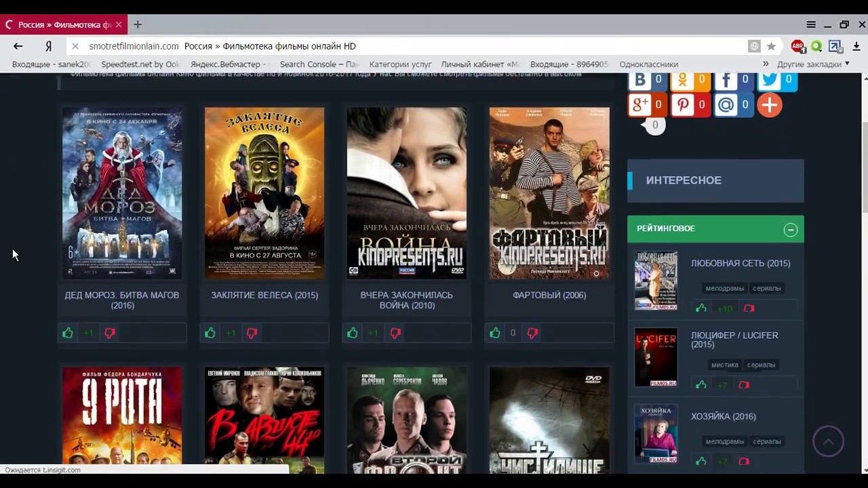Open more sharing options with the plus icon
Viewport: 868px width, 488px height.
(770, 104)
